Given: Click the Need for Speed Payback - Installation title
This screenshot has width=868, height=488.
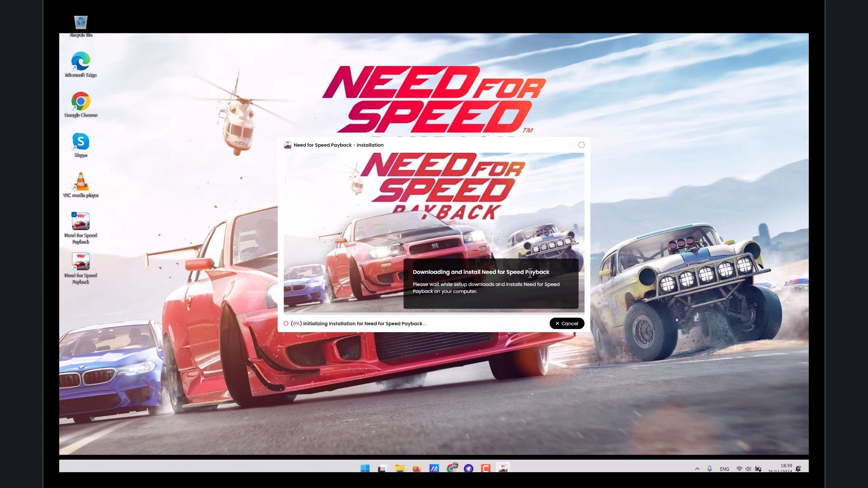Looking at the screenshot, I should tap(339, 145).
